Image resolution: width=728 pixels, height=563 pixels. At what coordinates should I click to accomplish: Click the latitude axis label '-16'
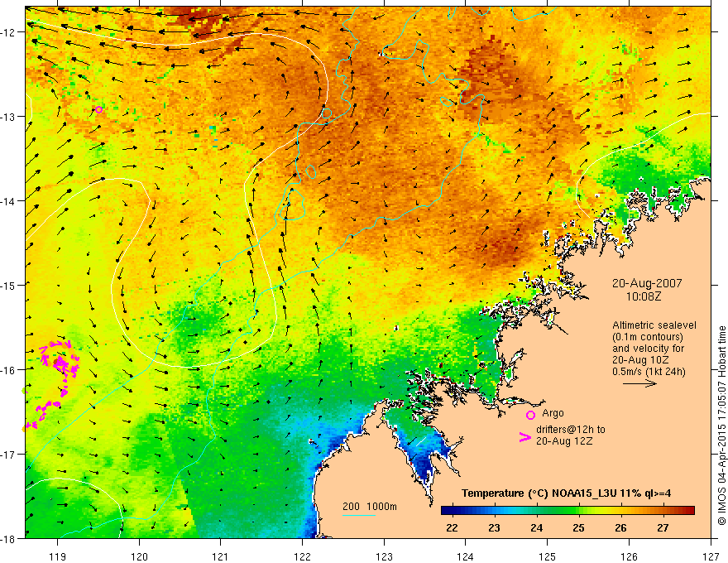click(9, 370)
